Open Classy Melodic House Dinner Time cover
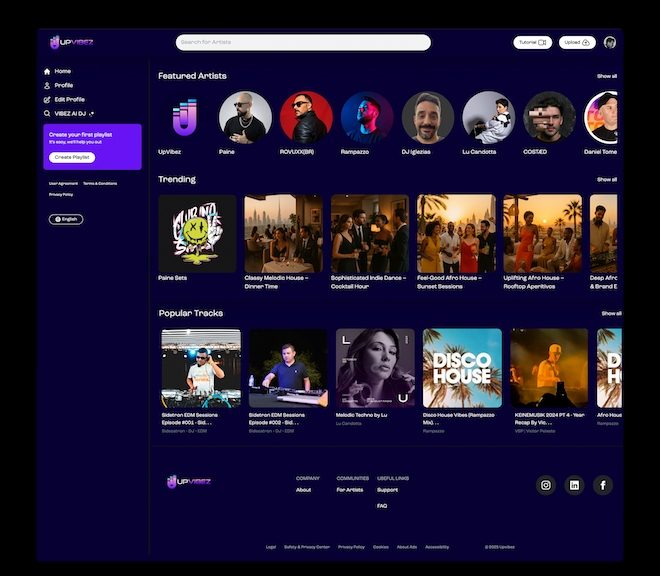Screen dimensions: 660x576 point(284,234)
